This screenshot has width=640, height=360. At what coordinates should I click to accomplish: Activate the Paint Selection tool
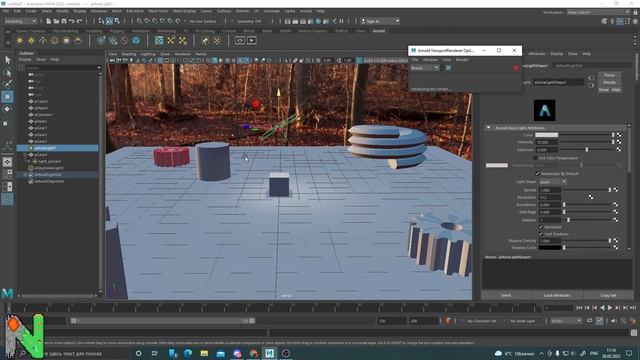[x=7, y=84]
